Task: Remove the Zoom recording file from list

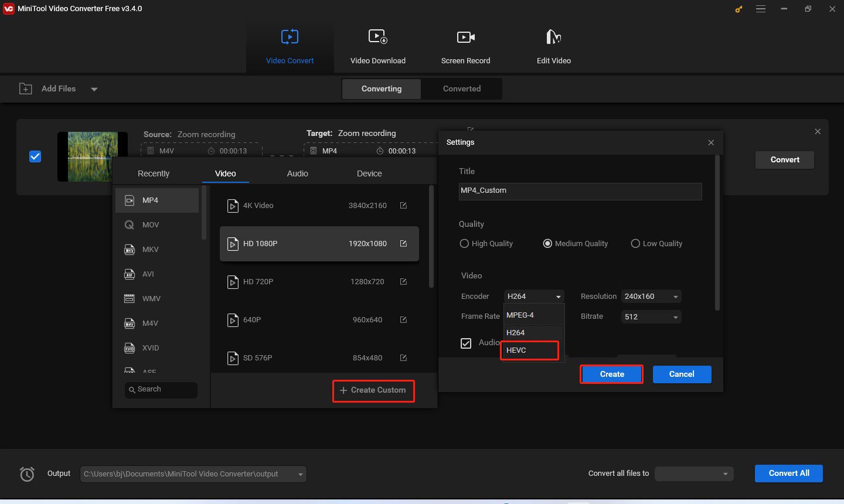Action: 818,131
